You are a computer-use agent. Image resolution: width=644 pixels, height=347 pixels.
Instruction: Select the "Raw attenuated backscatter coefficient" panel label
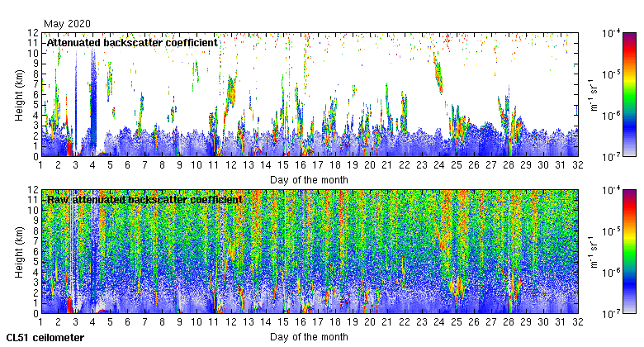click(144, 199)
